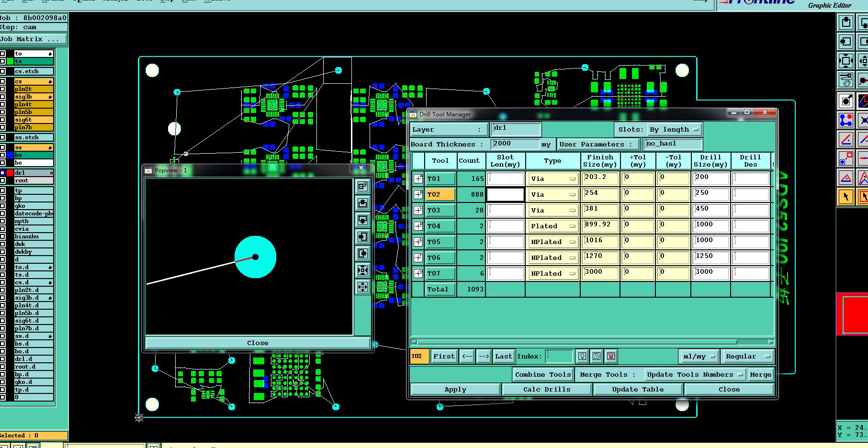Click the Popview zoom-out arrows icon
The height and width of the screenshot is (448, 868).
tap(362, 287)
